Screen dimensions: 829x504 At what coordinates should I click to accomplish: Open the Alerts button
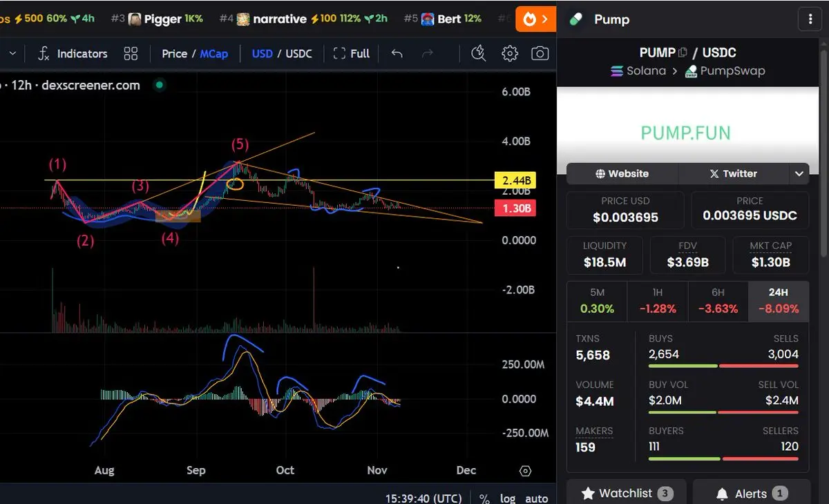click(752, 493)
